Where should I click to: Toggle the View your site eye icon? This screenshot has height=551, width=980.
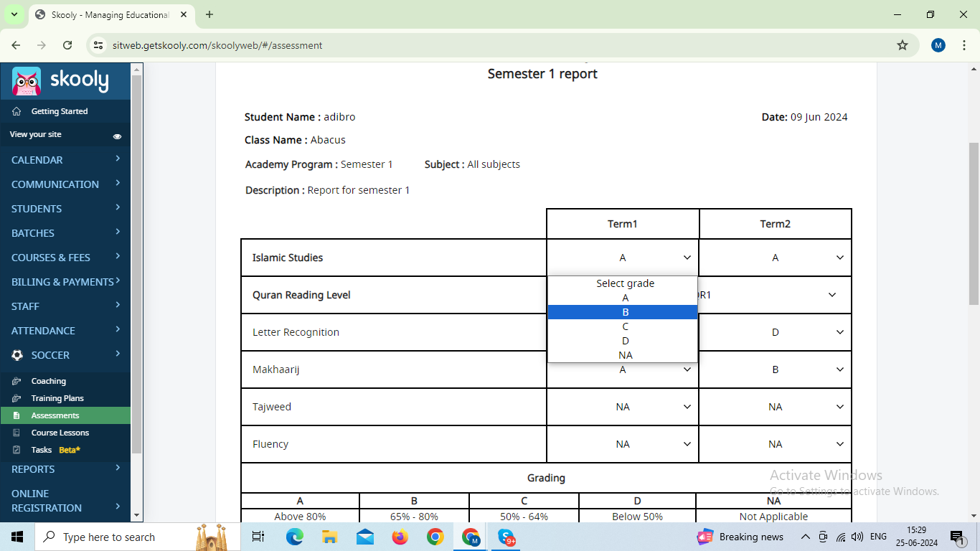pos(117,136)
